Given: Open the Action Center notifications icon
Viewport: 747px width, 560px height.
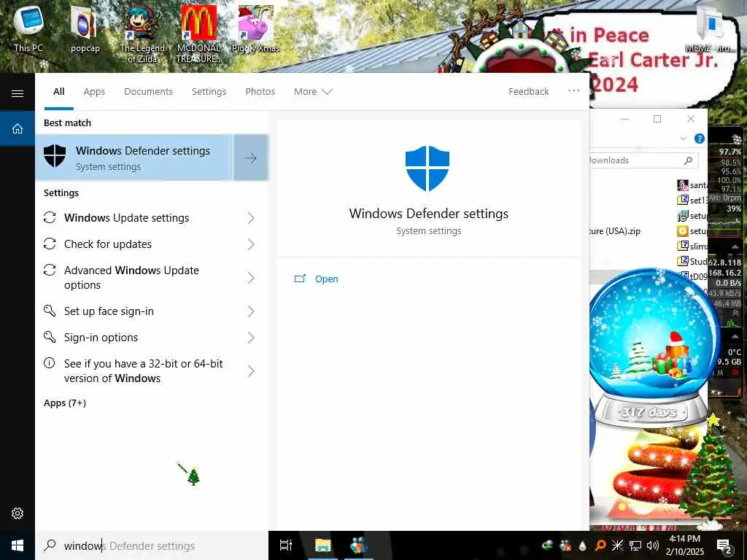Looking at the screenshot, I should (724, 545).
